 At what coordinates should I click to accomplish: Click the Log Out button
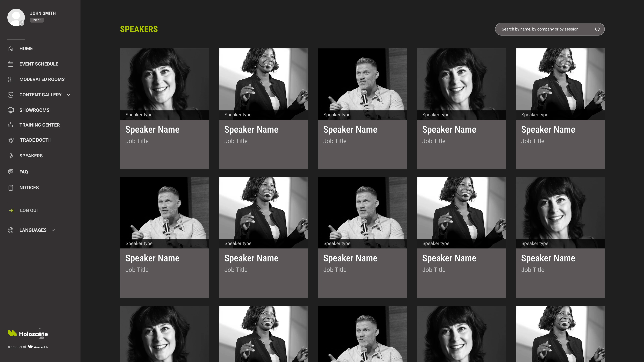[30, 211]
